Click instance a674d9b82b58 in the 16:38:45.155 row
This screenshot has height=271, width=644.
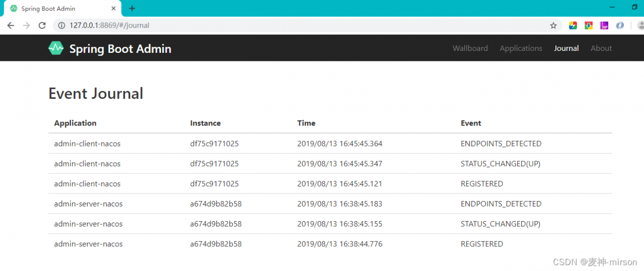click(x=216, y=224)
